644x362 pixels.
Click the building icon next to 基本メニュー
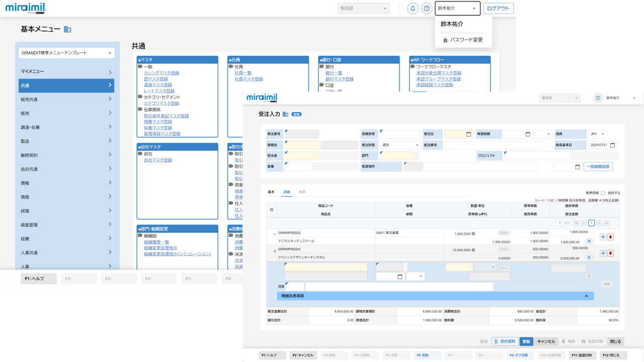67,30
